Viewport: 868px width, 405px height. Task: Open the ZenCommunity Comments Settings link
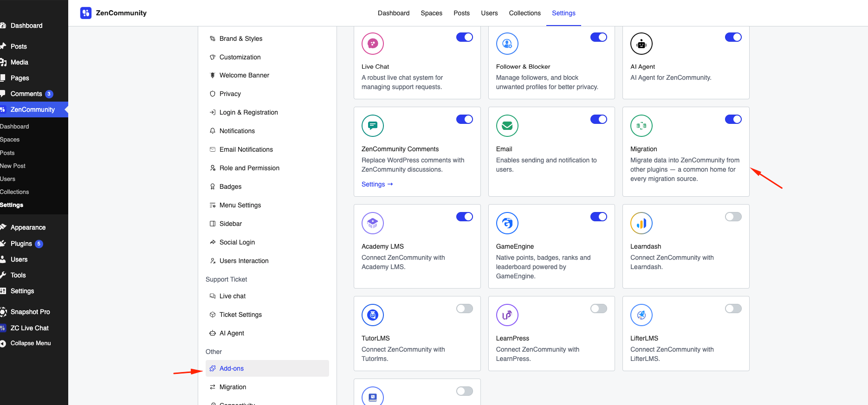(x=377, y=184)
